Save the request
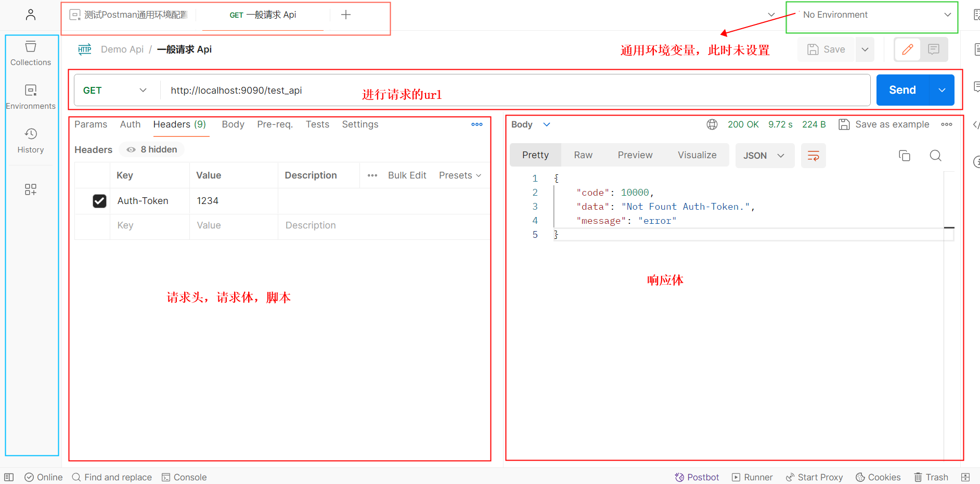Viewport: 980px width, 484px height. [826, 49]
